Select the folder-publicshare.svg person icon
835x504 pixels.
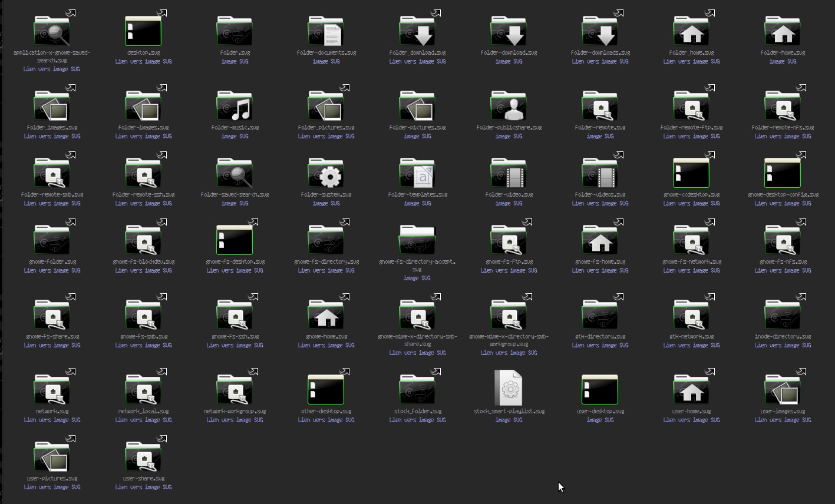pyautogui.click(x=509, y=105)
